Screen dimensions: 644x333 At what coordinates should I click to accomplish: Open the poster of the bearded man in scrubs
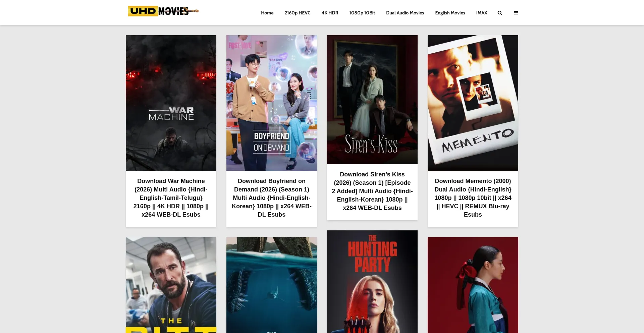pos(171,285)
